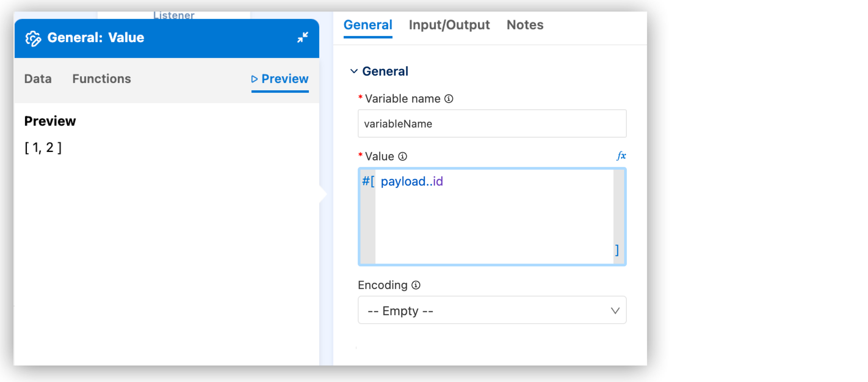The image size is (868, 382).
Task: Click the gear icon beside General: Value
Action: click(x=33, y=38)
